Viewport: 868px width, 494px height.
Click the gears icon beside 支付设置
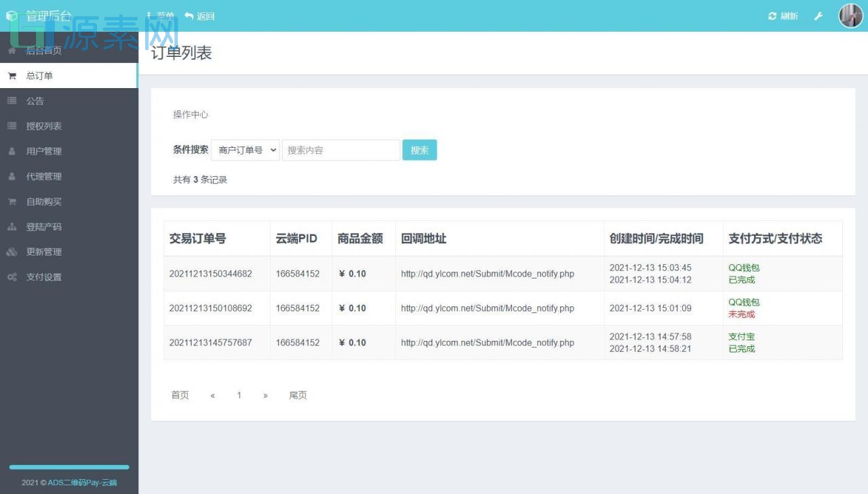(x=12, y=276)
